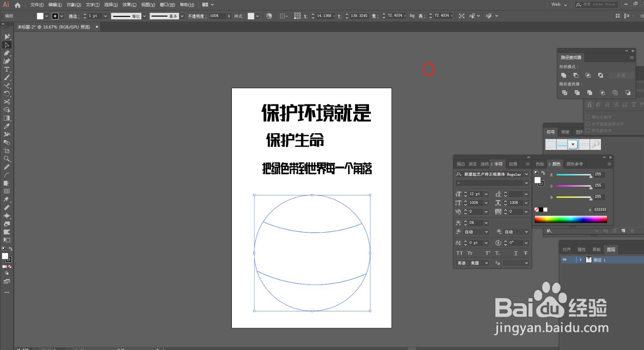Select the Eyedropper tool
644x350 pixels.
pos(7,126)
